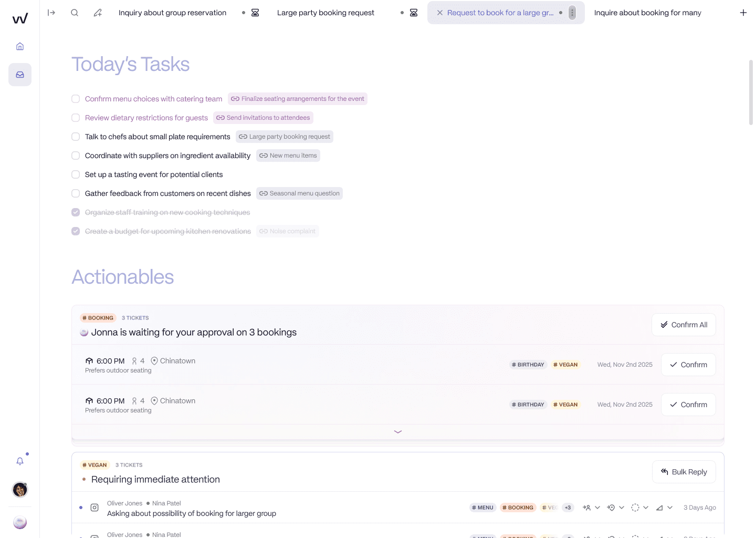Image resolution: width=756 pixels, height=538 pixels.
Task: Click Confirm All button
Action: [x=684, y=325]
